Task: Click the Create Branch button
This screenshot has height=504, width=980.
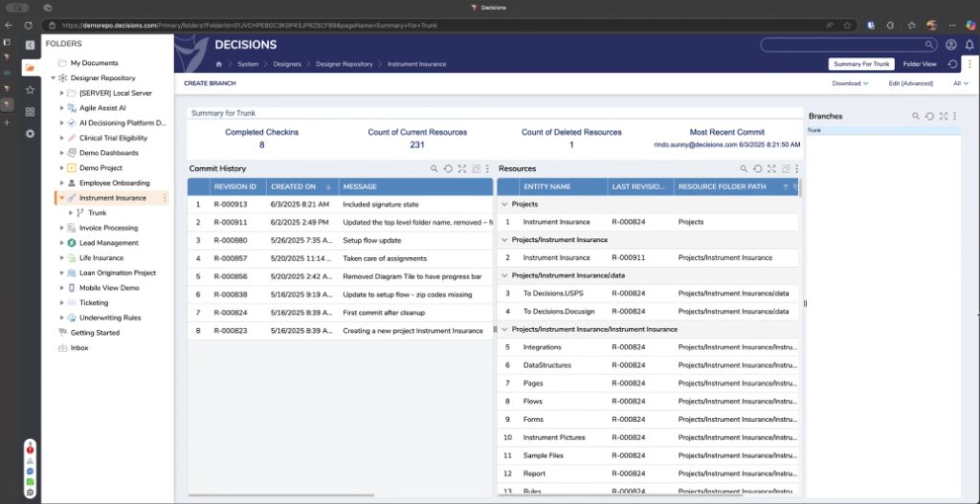Action: [x=210, y=83]
